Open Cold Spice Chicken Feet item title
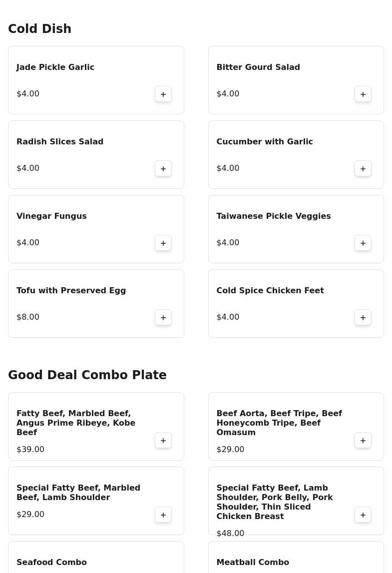Screen dimensions: 392x573 tap(270, 290)
